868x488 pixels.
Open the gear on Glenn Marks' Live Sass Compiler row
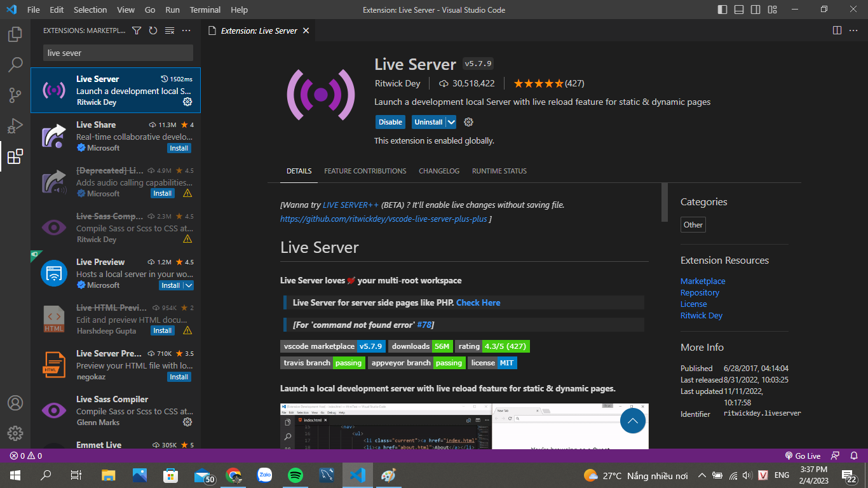tap(187, 422)
